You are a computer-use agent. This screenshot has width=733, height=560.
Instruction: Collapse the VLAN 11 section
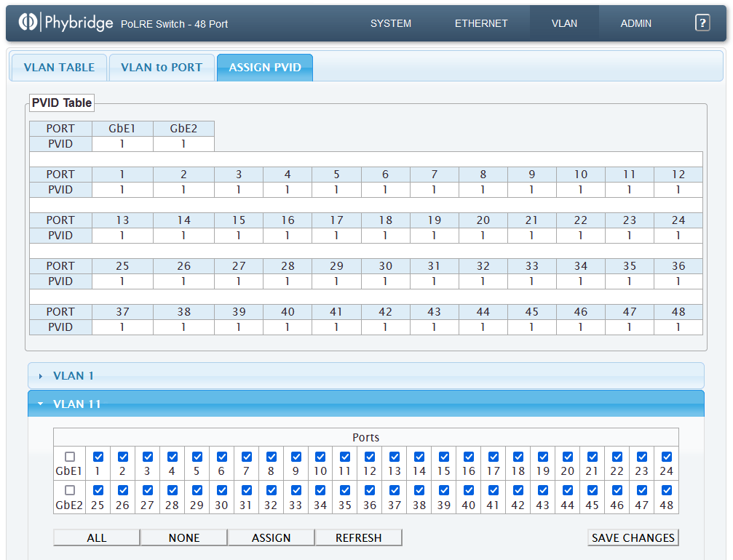(366, 404)
